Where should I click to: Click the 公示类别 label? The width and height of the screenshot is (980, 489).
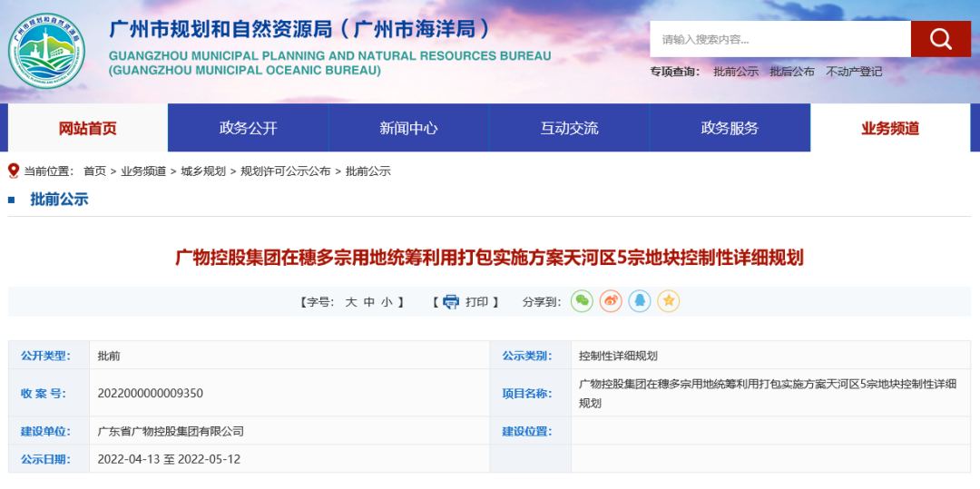527,356
